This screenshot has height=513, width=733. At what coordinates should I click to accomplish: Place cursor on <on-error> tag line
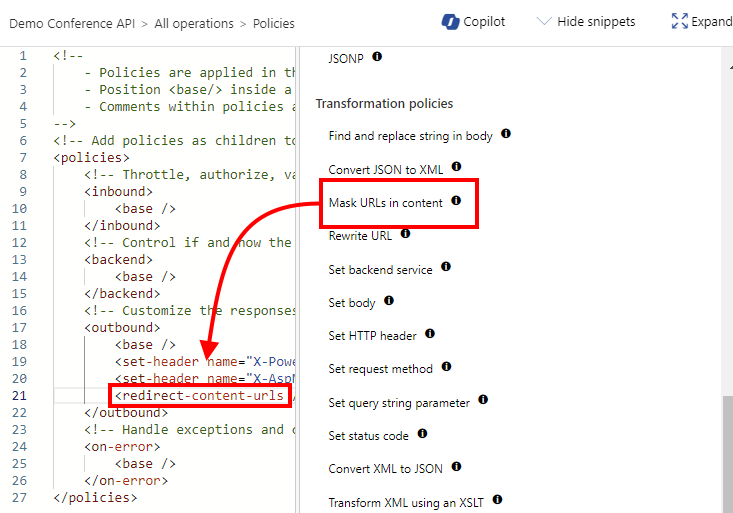(x=122, y=447)
